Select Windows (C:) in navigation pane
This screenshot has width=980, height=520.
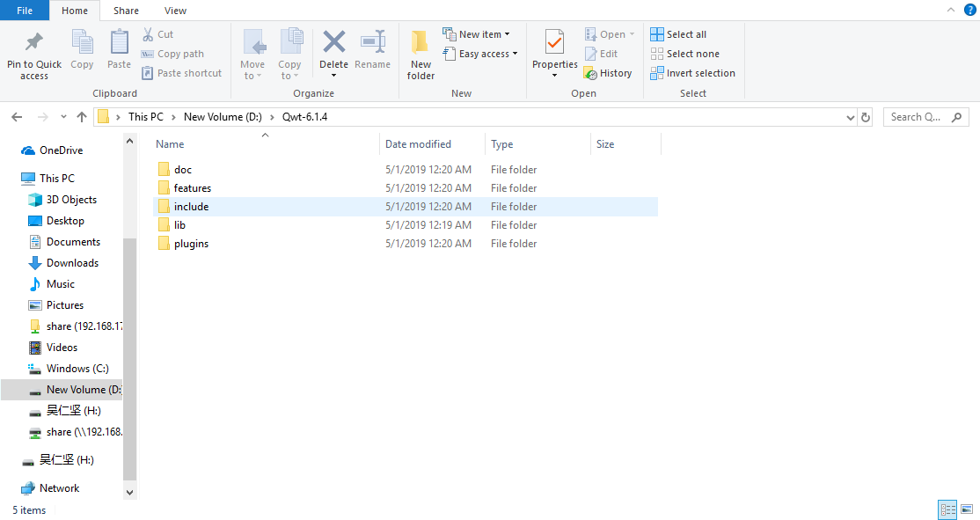[x=77, y=369]
